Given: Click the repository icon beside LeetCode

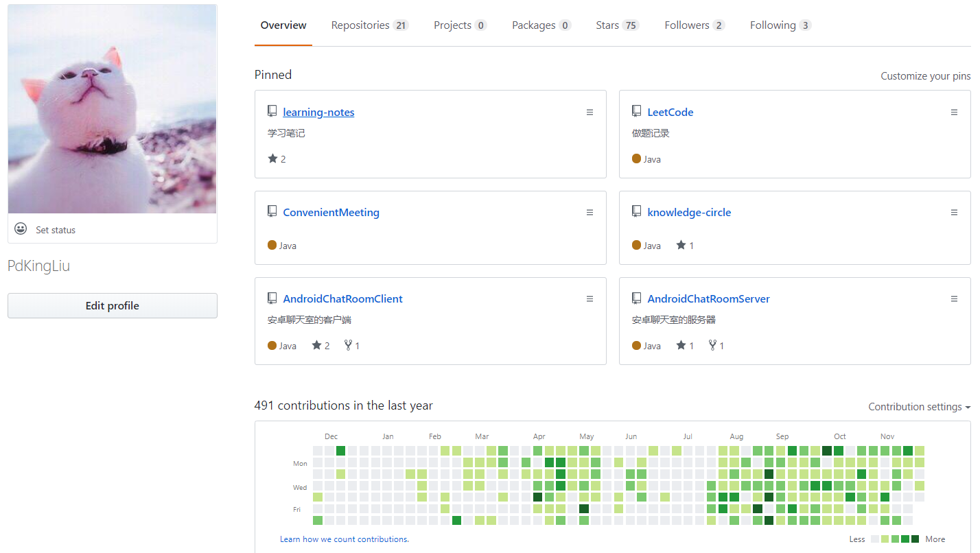Looking at the screenshot, I should tap(636, 111).
